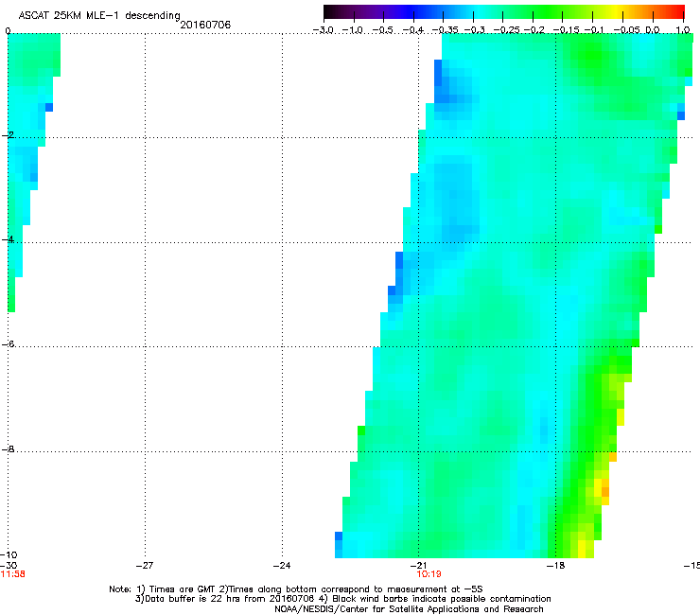Click the colorbar label "0.0"

click(x=653, y=30)
